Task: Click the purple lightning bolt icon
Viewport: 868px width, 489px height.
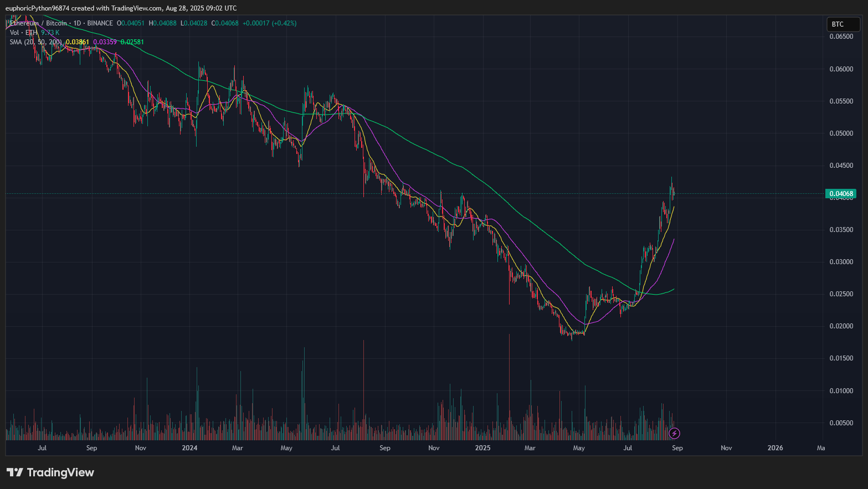Action: point(674,433)
